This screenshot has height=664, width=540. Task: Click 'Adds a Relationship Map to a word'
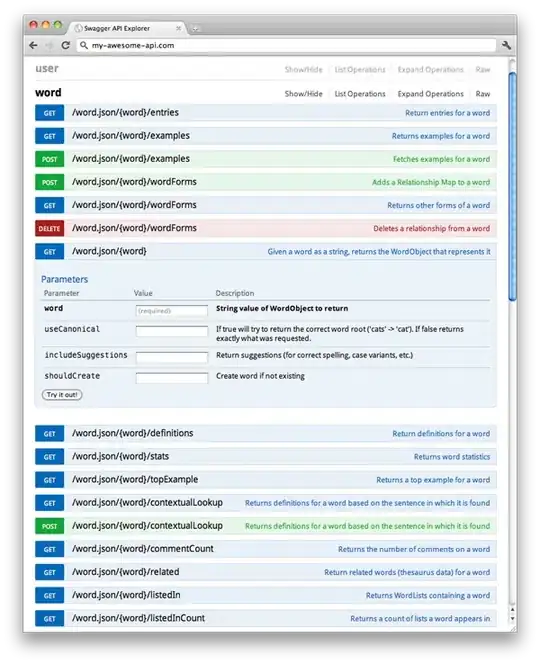(x=431, y=183)
